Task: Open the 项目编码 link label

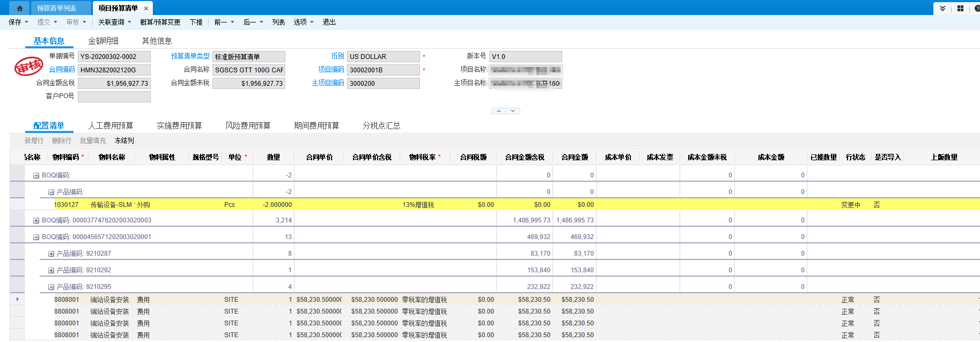Action: pos(331,69)
